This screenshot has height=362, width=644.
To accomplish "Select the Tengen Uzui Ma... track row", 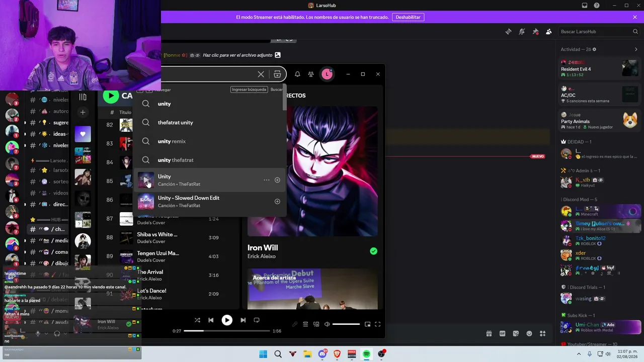I will click(x=168, y=256).
